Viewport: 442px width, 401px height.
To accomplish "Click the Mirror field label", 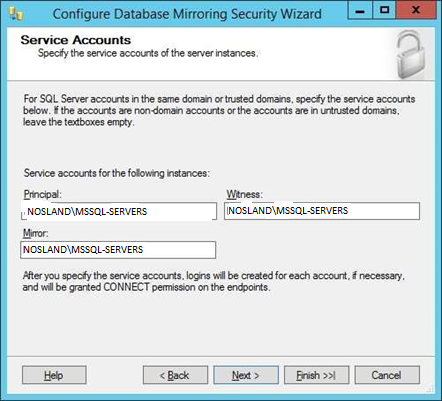I will click(35, 233).
